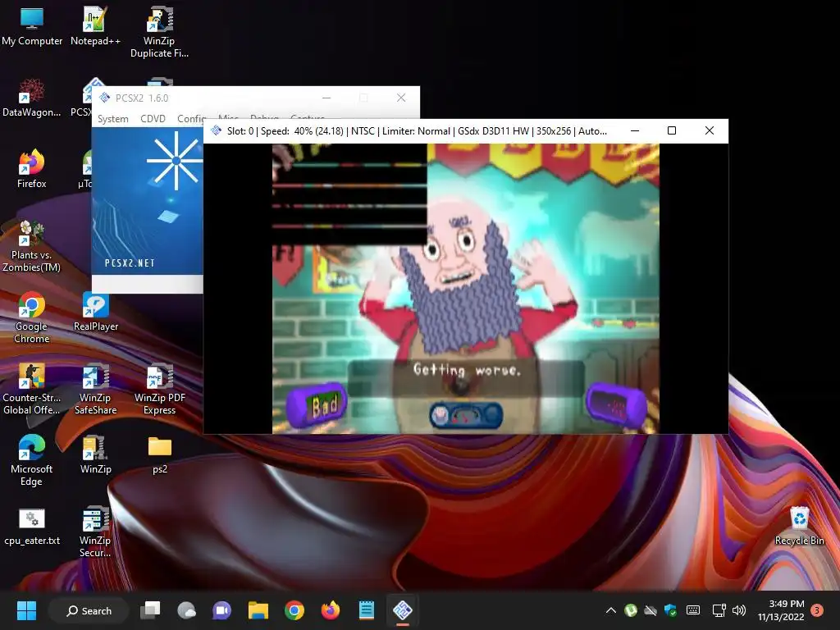Image resolution: width=840 pixels, height=630 pixels.
Task: Open RealPlayer desktop shortcut
Action: pos(95,313)
